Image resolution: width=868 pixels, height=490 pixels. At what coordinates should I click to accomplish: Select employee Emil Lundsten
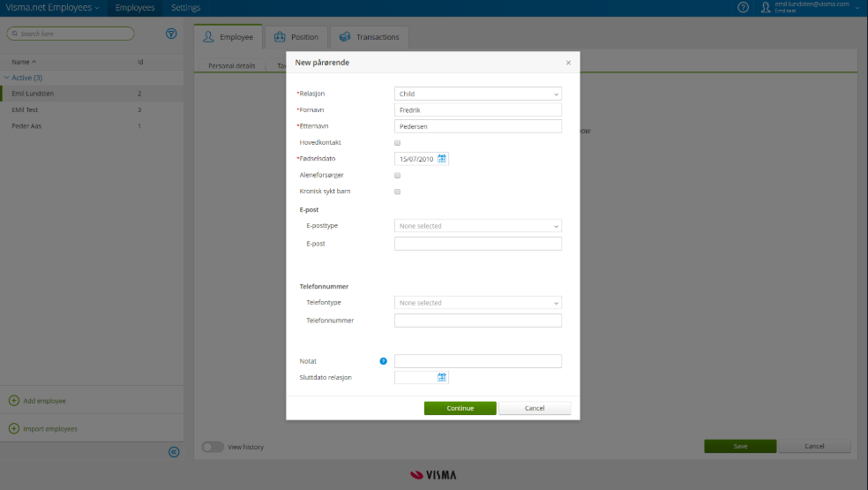pos(92,94)
